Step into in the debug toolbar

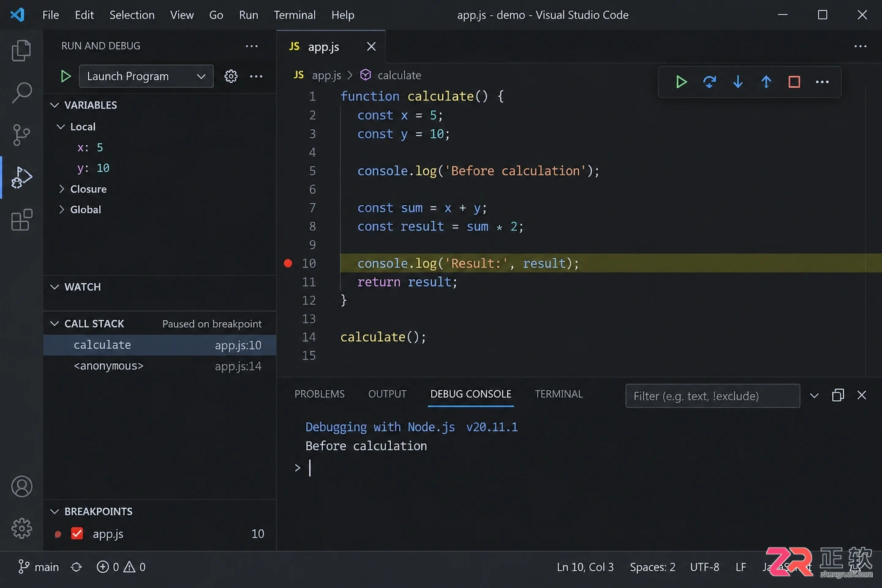[x=738, y=81]
